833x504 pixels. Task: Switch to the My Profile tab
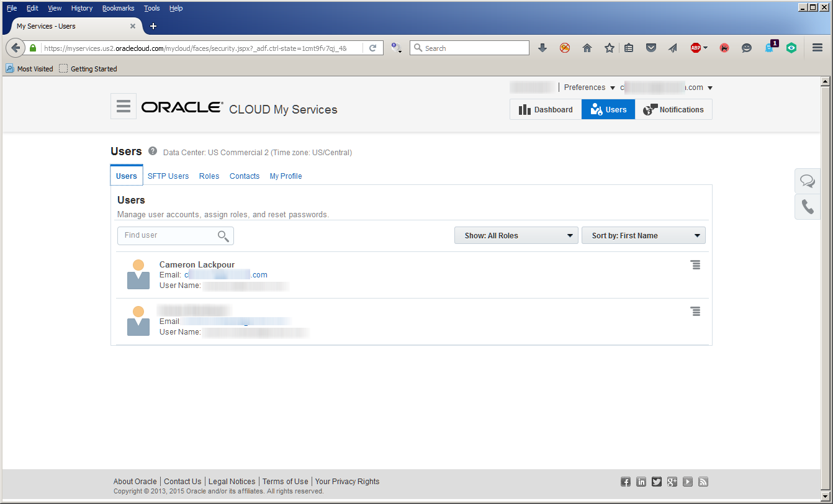pyautogui.click(x=286, y=176)
